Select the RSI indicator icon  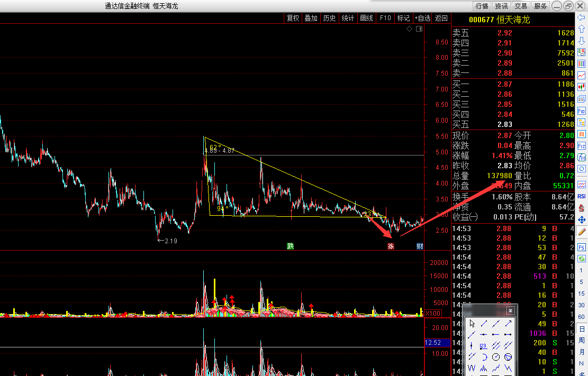[x=582, y=196]
